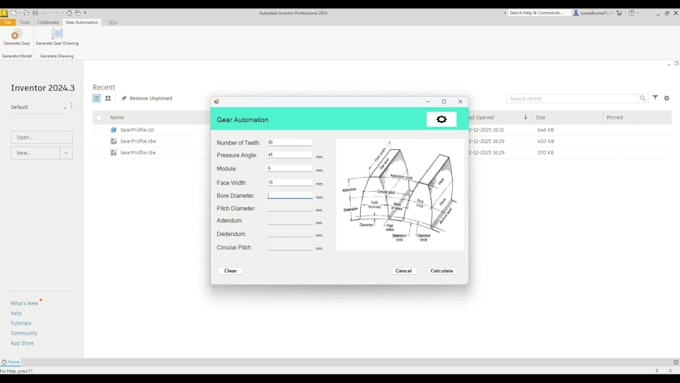680x383 pixels.
Task: Open the What's New link
Action: [x=24, y=303]
